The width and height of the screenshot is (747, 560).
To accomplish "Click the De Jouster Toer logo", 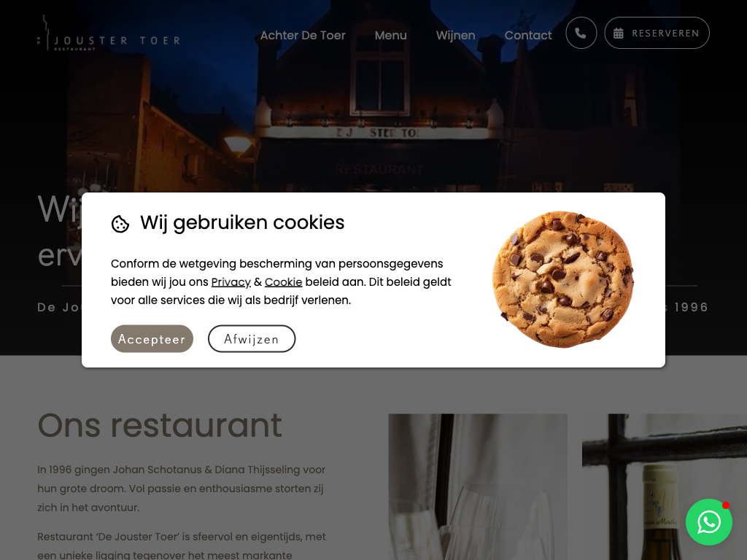I will click(x=109, y=34).
